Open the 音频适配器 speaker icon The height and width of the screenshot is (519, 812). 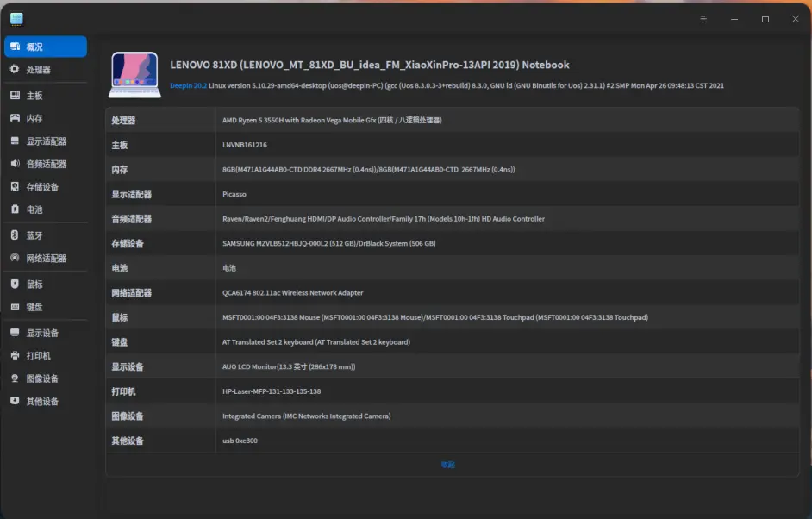point(15,164)
